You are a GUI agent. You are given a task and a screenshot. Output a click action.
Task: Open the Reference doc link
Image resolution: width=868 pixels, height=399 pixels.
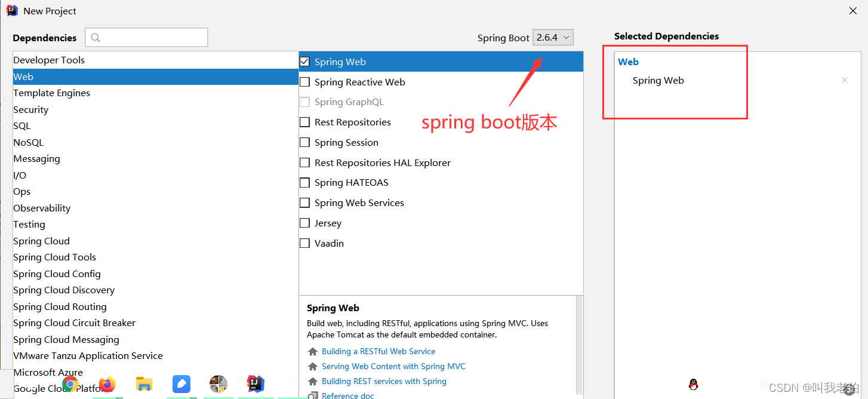(x=348, y=395)
